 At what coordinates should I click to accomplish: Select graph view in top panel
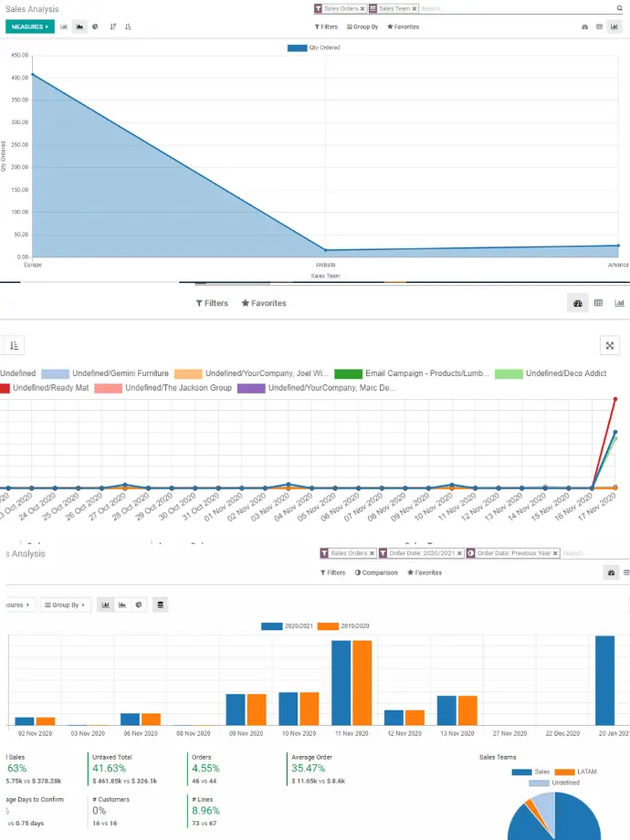pyautogui.click(x=614, y=26)
